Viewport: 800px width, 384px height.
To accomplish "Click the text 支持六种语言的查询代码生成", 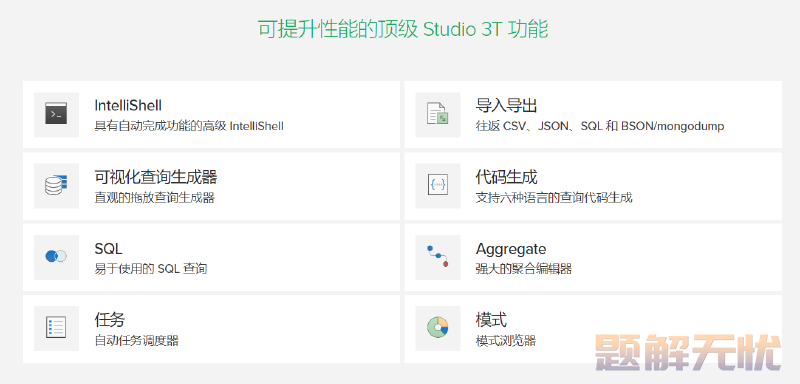I will point(554,197).
